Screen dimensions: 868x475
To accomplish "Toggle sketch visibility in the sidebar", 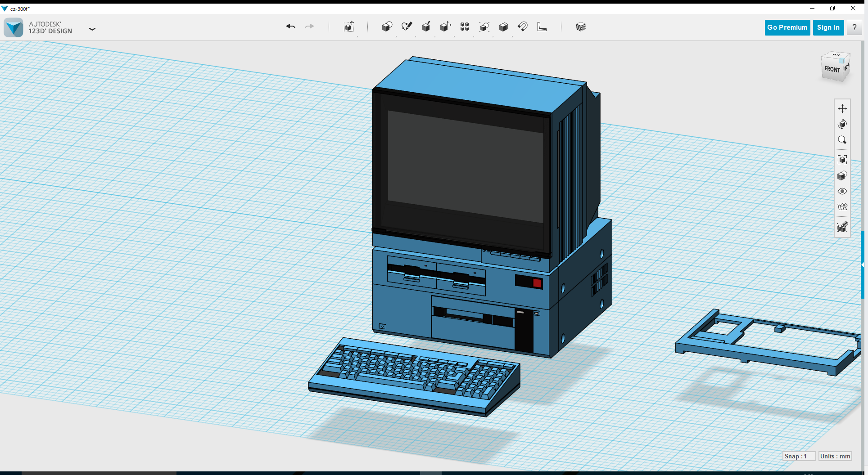I will [842, 227].
